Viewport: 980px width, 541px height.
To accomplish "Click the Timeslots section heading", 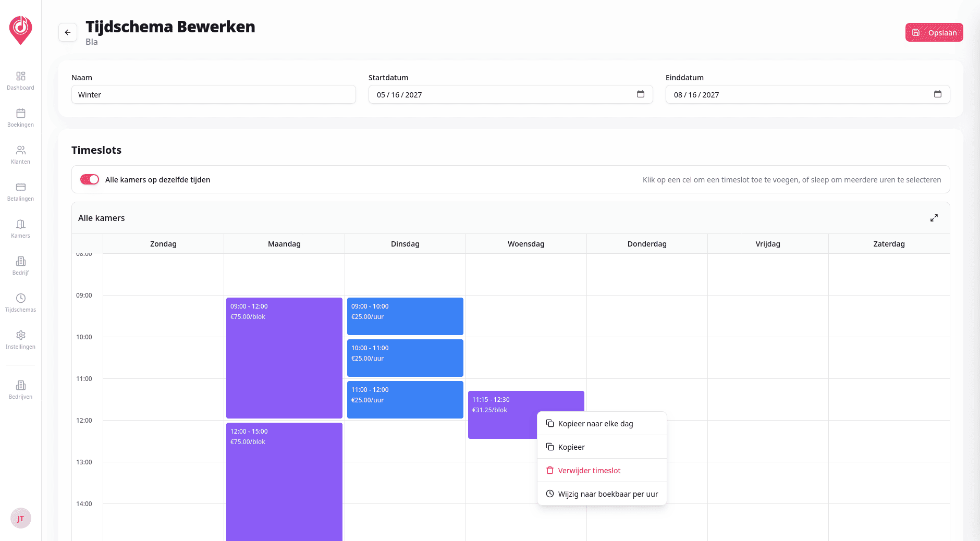I will tap(96, 150).
